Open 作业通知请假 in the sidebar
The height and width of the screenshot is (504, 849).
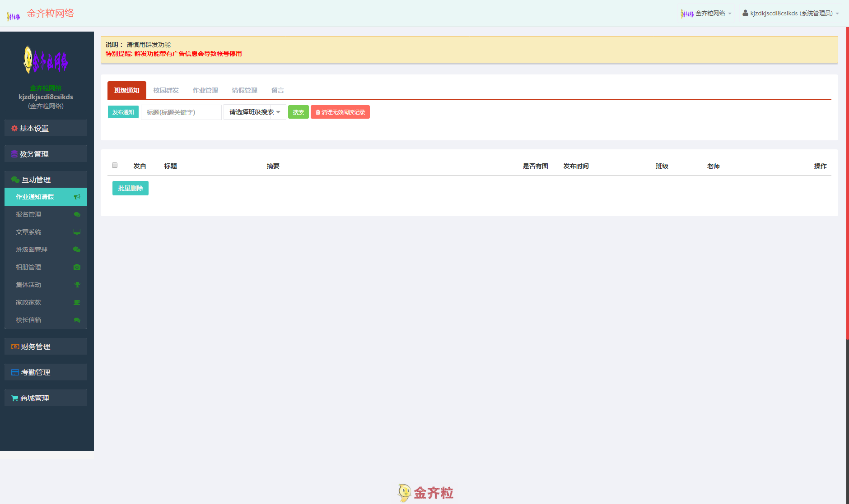pos(46,197)
